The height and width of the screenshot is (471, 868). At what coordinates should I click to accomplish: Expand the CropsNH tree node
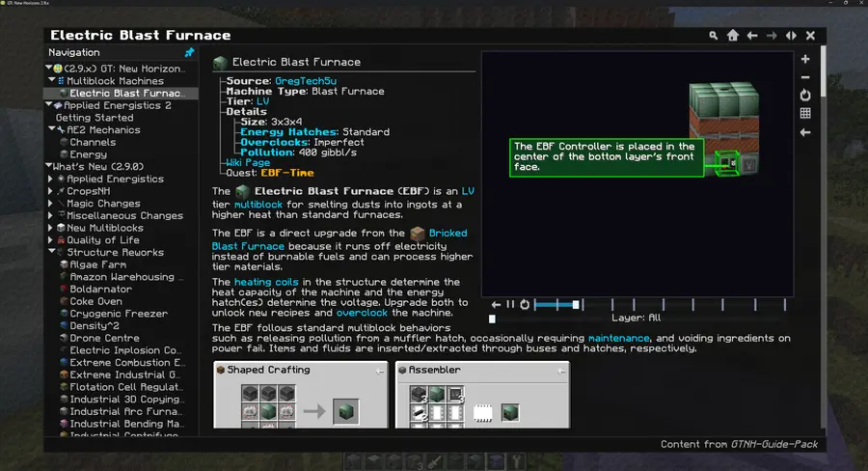coord(50,190)
